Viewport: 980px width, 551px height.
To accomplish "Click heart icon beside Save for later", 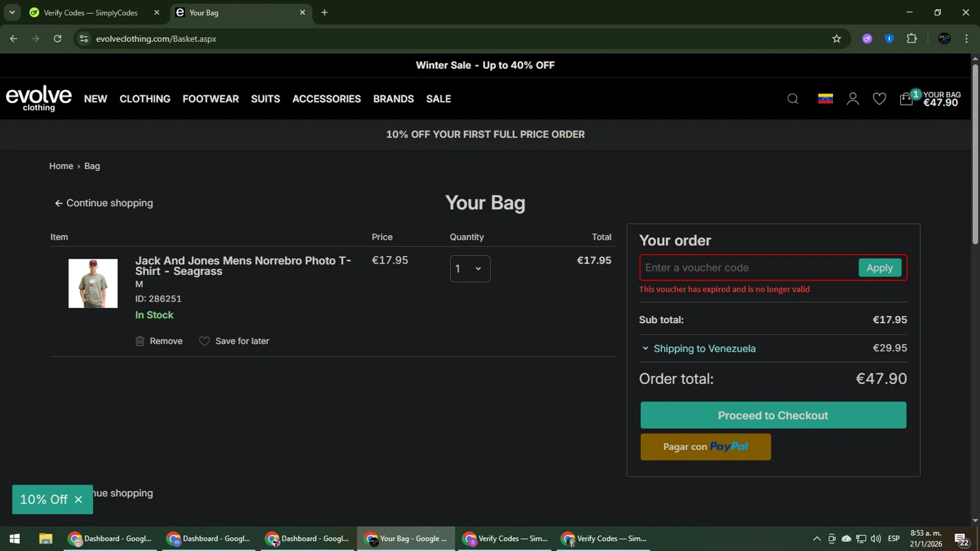I will click(x=204, y=341).
